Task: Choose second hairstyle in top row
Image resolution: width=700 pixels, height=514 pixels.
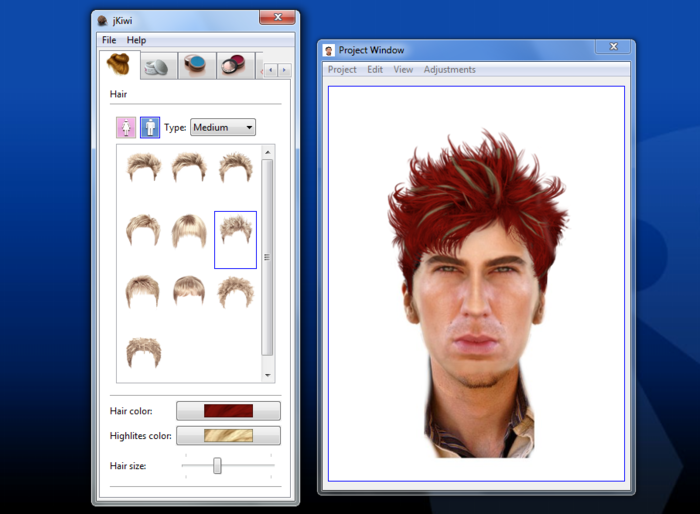Action: coord(189,167)
